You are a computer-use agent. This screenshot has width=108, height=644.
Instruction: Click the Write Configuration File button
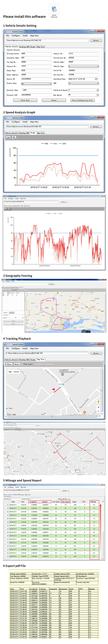point(82,100)
